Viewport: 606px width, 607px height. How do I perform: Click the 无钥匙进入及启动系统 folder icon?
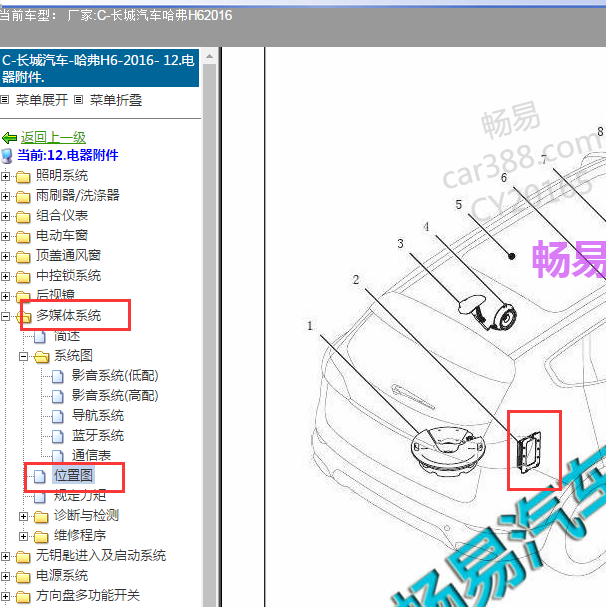click(x=23, y=557)
